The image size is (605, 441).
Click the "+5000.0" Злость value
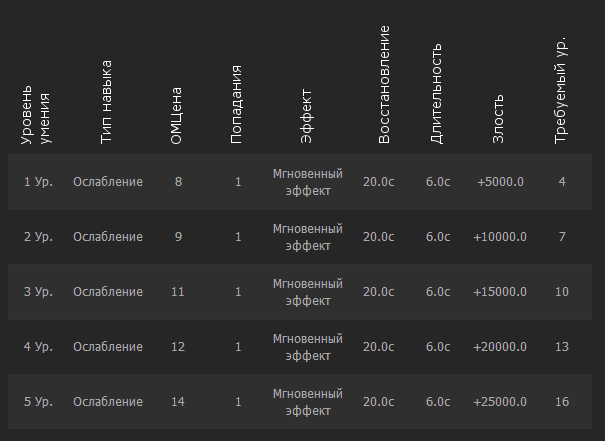click(501, 182)
